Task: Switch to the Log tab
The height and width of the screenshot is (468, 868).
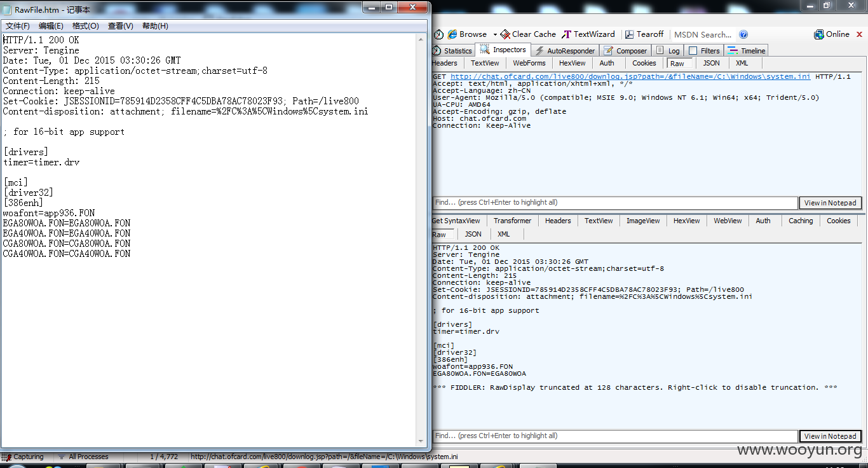Action: point(668,51)
